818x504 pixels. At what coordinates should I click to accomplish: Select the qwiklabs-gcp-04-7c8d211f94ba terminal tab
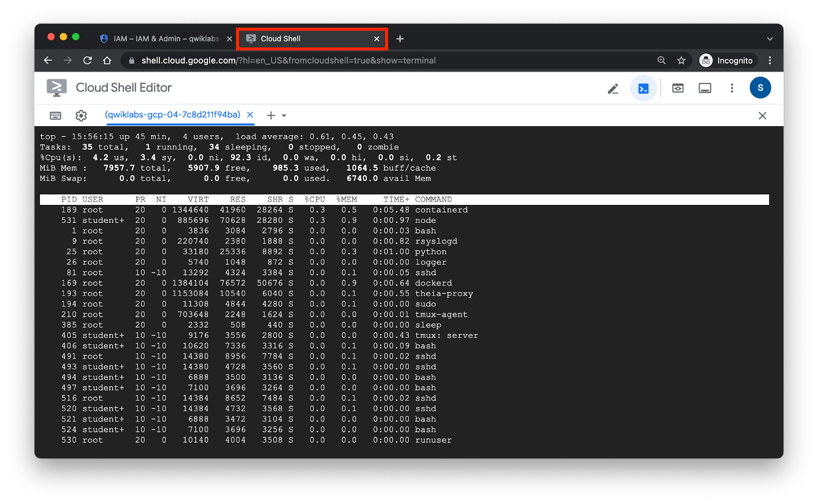(x=172, y=114)
